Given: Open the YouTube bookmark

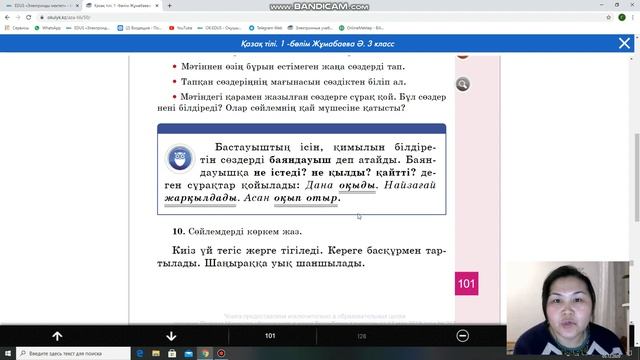Looking at the screenshot, I should [x=180, y=28].
